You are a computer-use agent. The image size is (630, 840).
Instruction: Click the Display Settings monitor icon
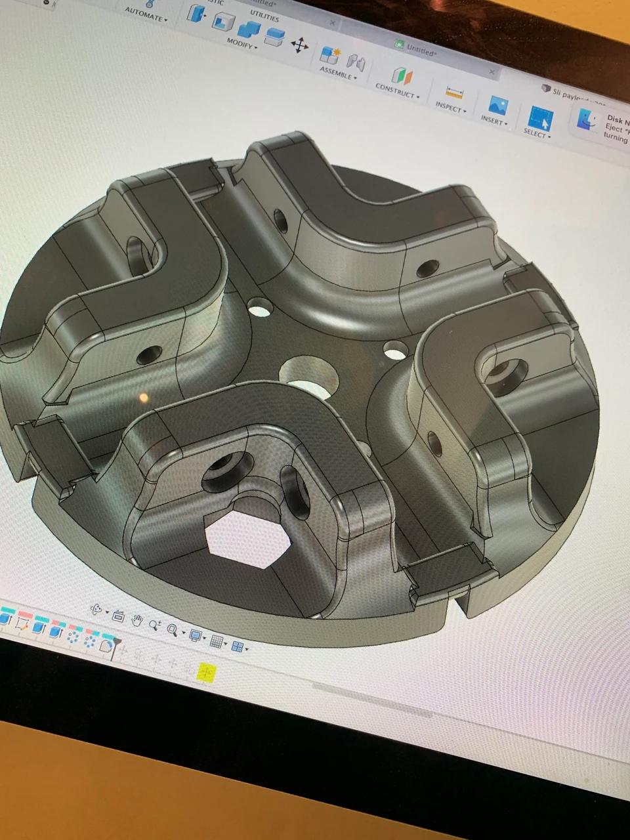click(194, 635)
